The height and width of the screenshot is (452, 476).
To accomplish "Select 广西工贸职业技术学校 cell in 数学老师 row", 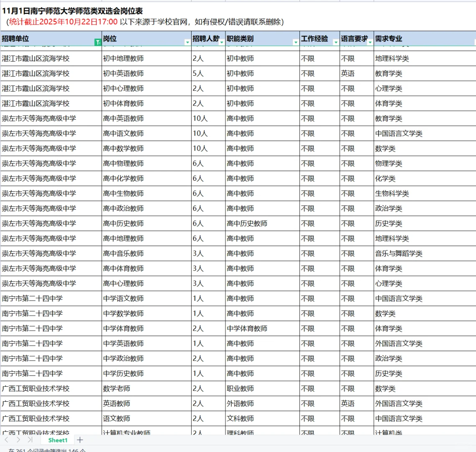I will pyautogui.click(x=51, y=388).
